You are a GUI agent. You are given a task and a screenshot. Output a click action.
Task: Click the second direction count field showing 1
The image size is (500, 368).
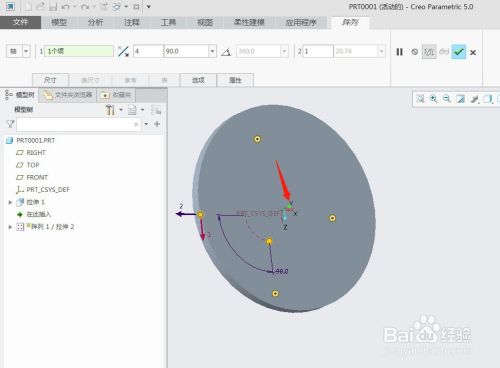coord(318,51)
